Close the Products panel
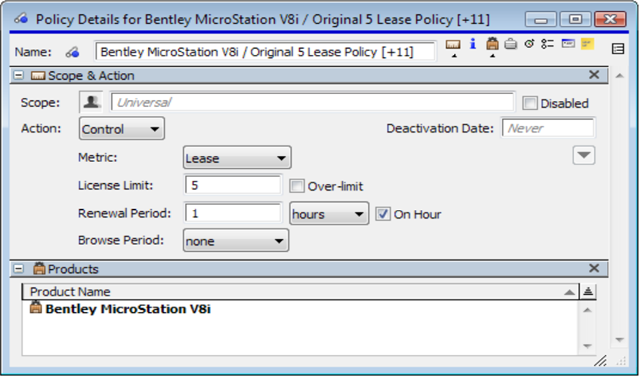Screen dimensions: 640x376 594,268
